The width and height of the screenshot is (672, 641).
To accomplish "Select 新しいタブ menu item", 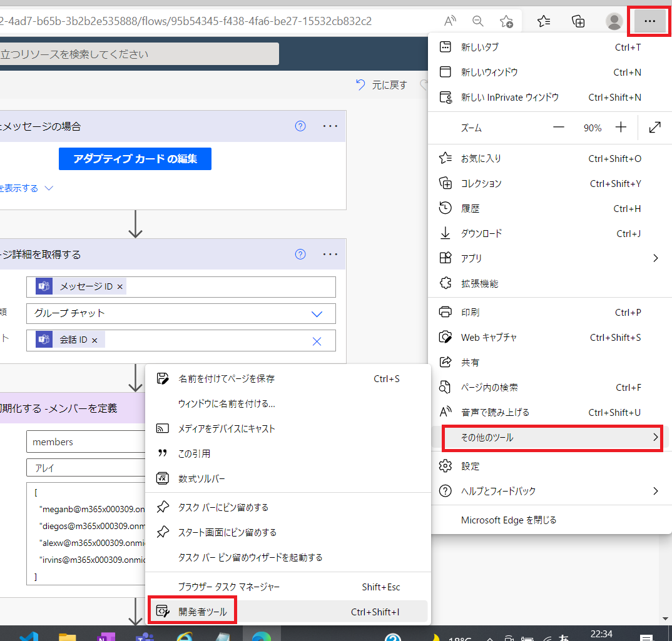I will tap(550, 47).
